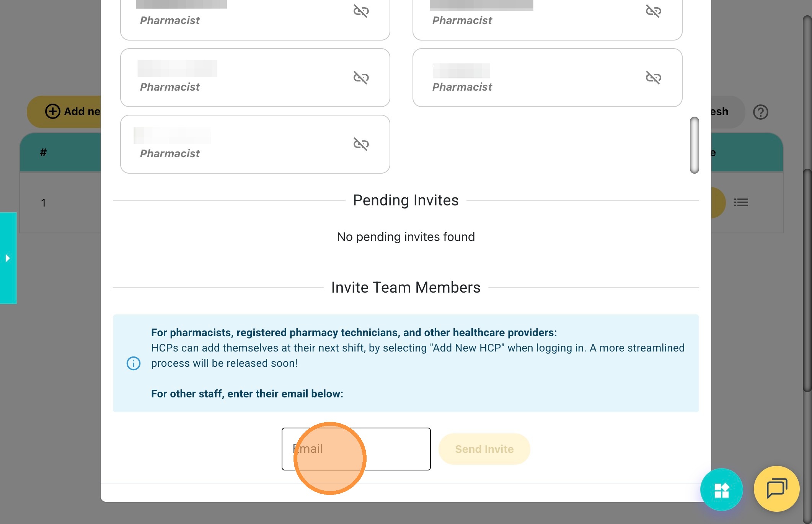Open the yellow chat bubble button

(x=776, y=489)
